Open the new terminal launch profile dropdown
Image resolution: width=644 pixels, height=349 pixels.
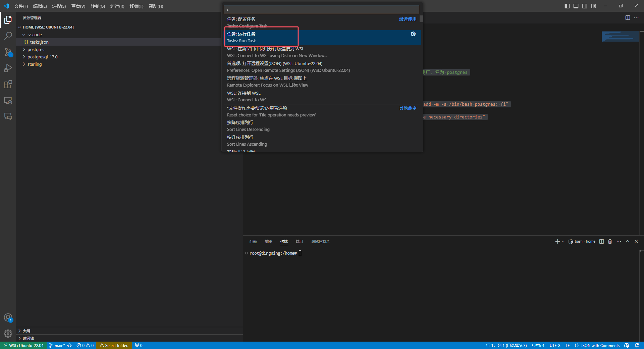563,242
